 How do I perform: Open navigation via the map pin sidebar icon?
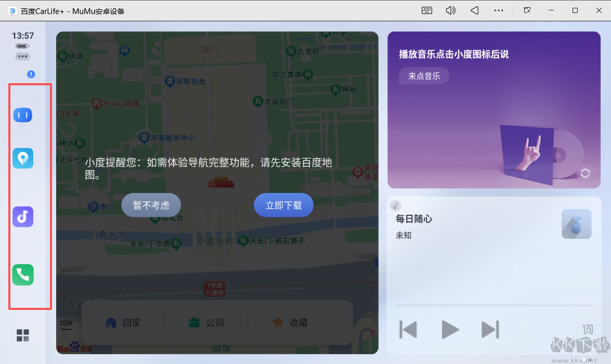tap(22, 158)
